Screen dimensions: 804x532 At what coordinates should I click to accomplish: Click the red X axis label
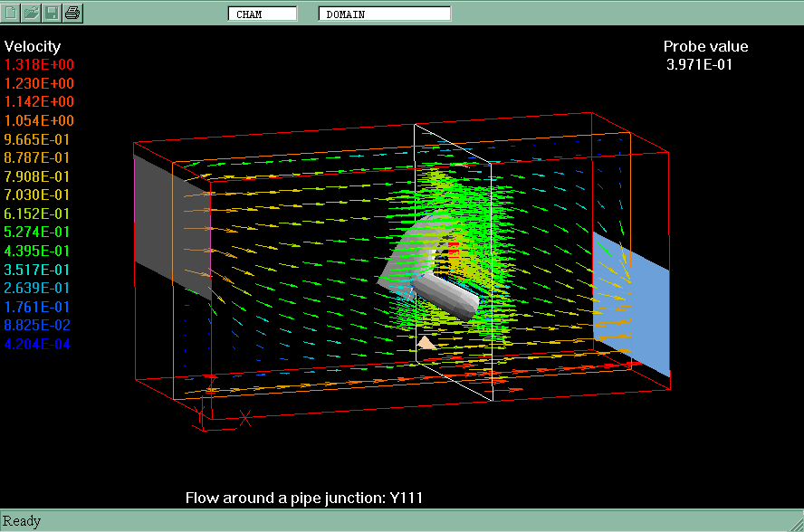tap(244, 417)
